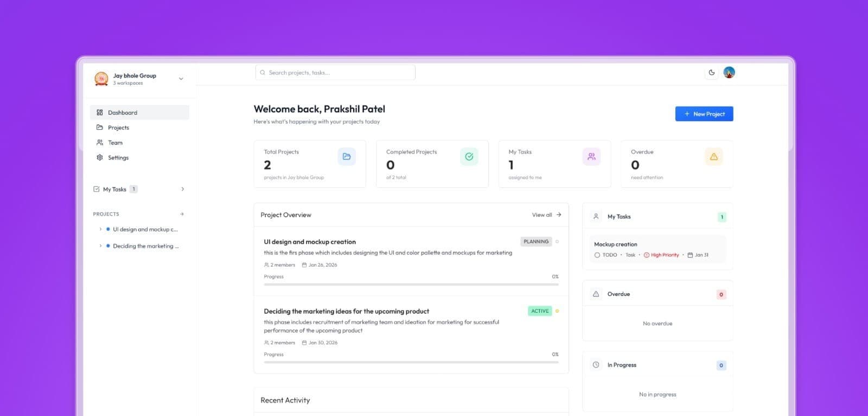Expand the UI design and mockup project
Image resolution: width=868 pixels, height=416 pixels.
[x=100, y=229]
